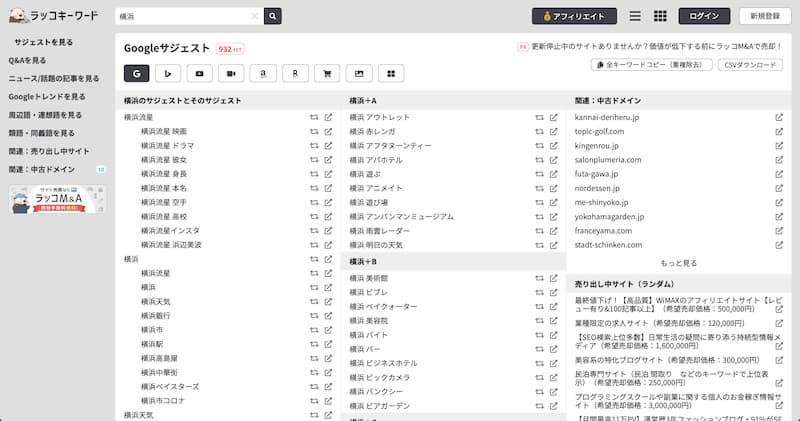800x421 pixels.
Task: Switch to Bing suggest source icon
Action: click(x=168, y=73)
